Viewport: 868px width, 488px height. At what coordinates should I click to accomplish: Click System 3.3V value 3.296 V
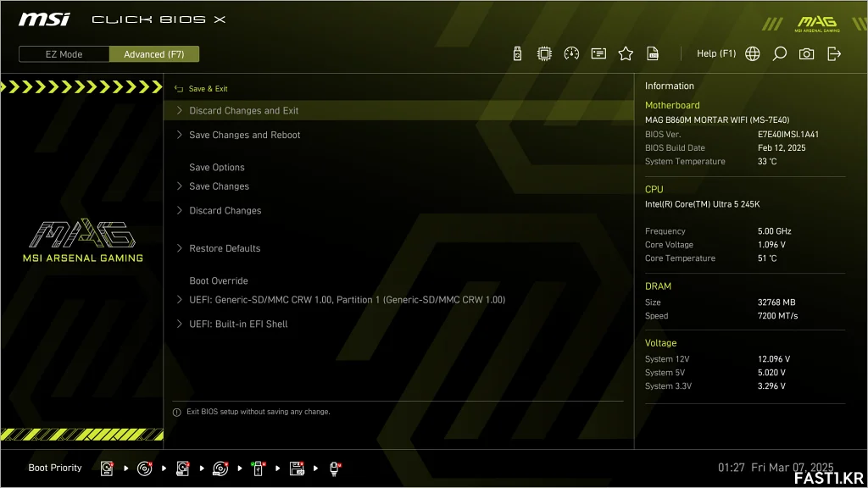point(771,386)
